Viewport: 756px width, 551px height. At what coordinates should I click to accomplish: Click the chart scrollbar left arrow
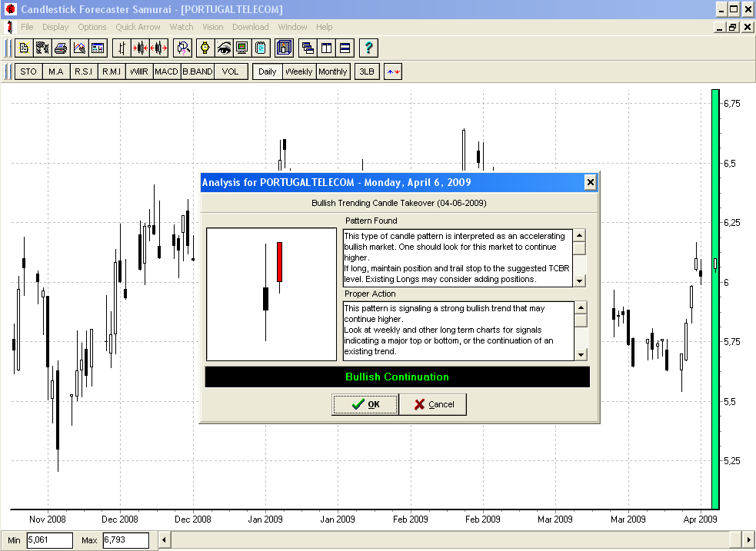click(x=165, y=539)
